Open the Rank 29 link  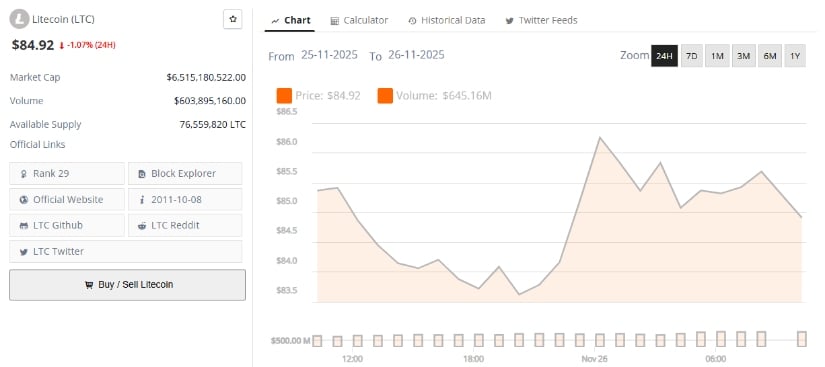(67, 174)
